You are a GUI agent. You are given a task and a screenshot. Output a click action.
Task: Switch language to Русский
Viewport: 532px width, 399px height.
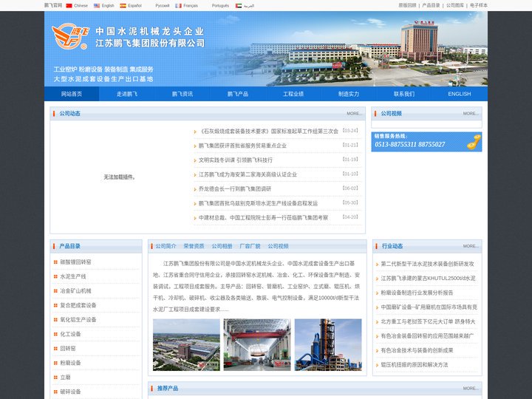coord(162,5)
